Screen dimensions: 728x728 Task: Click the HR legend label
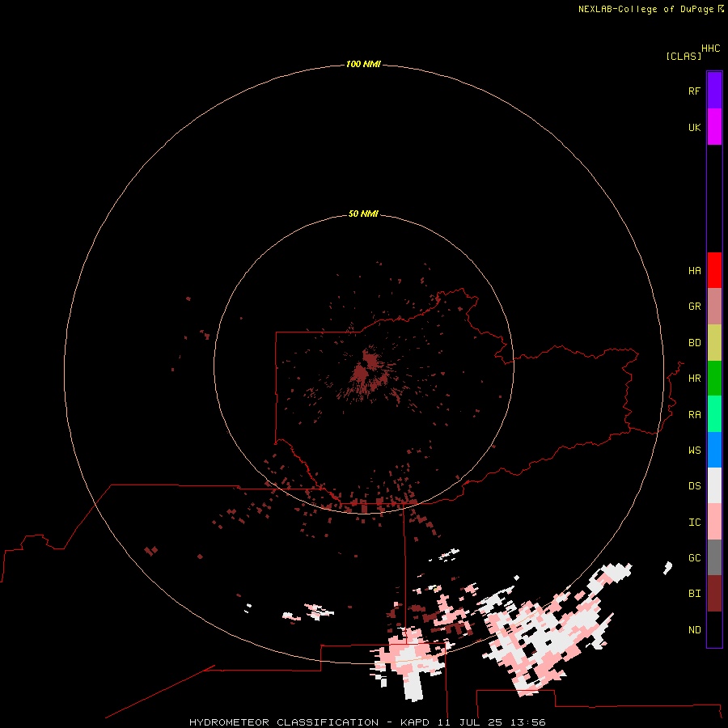coord(695,379)
